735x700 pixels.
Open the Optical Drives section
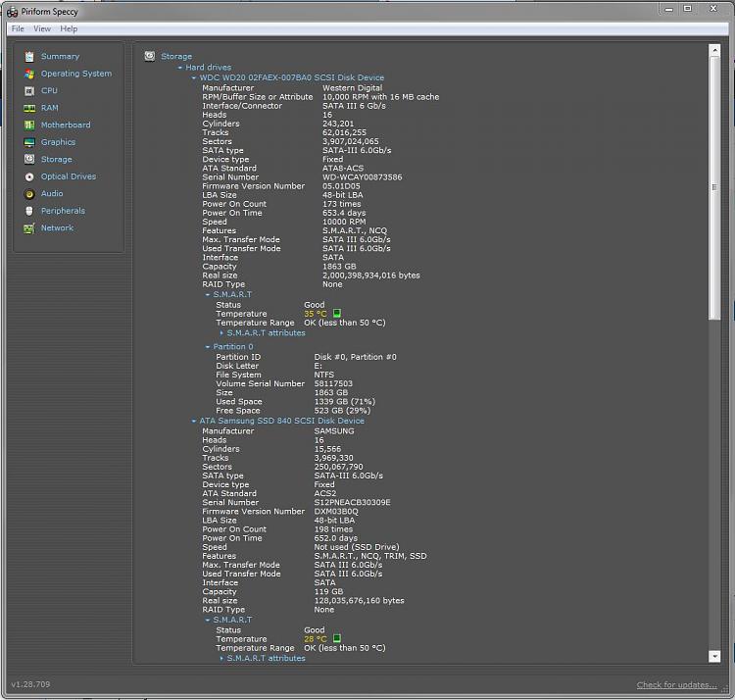(69, 176)
